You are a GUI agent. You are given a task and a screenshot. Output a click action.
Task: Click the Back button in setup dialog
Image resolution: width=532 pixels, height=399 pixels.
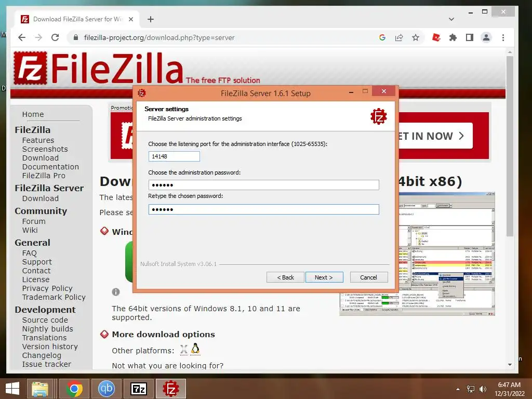(285, 277)
